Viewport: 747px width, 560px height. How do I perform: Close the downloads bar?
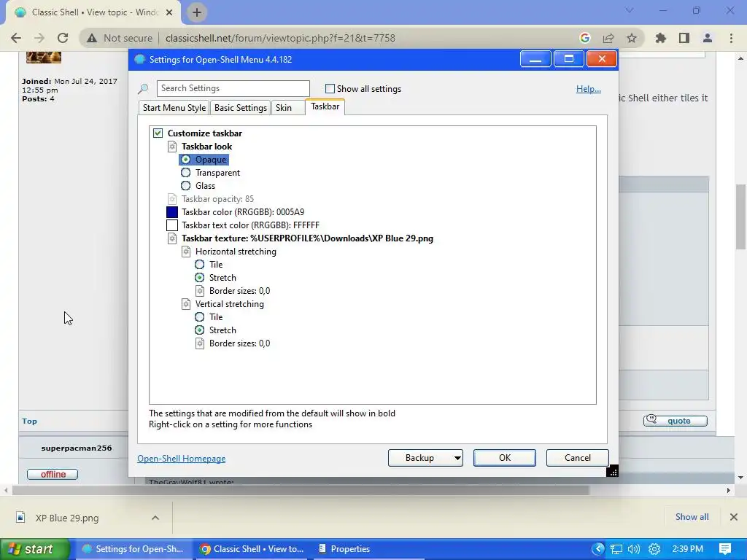click(x=734, y=517)
